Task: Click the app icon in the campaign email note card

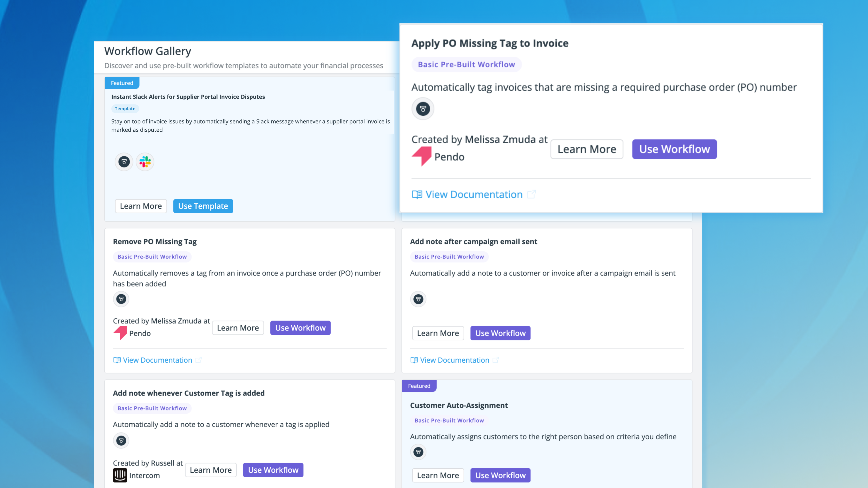Action: click(x=418, y=299)
